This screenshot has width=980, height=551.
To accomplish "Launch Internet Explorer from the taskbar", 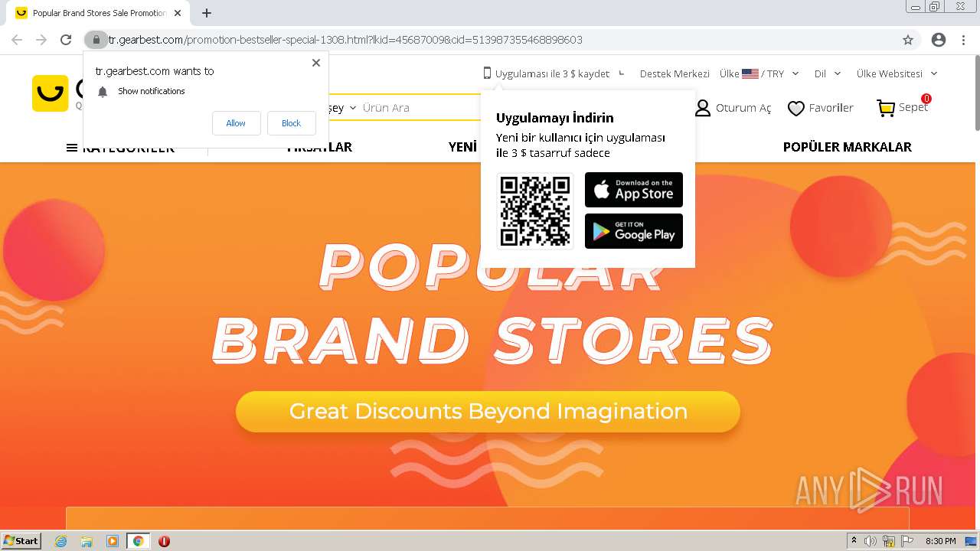I will click(x=61, y=541).
